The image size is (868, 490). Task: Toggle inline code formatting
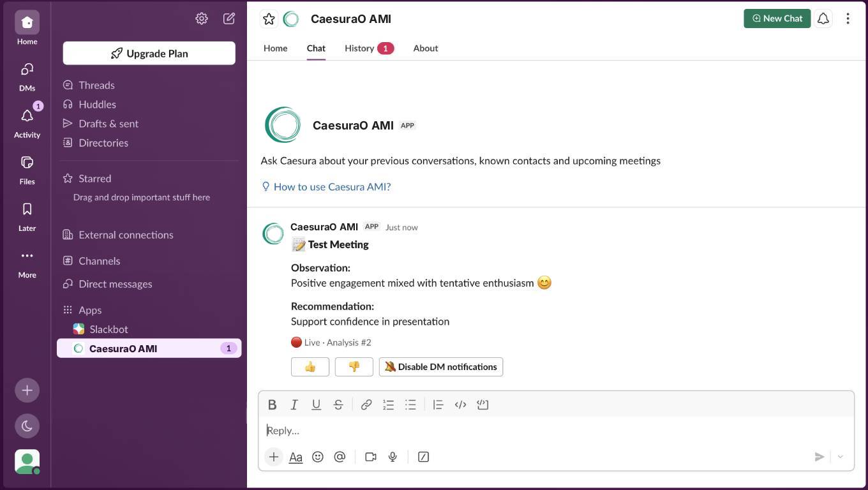tap(460, 405)
